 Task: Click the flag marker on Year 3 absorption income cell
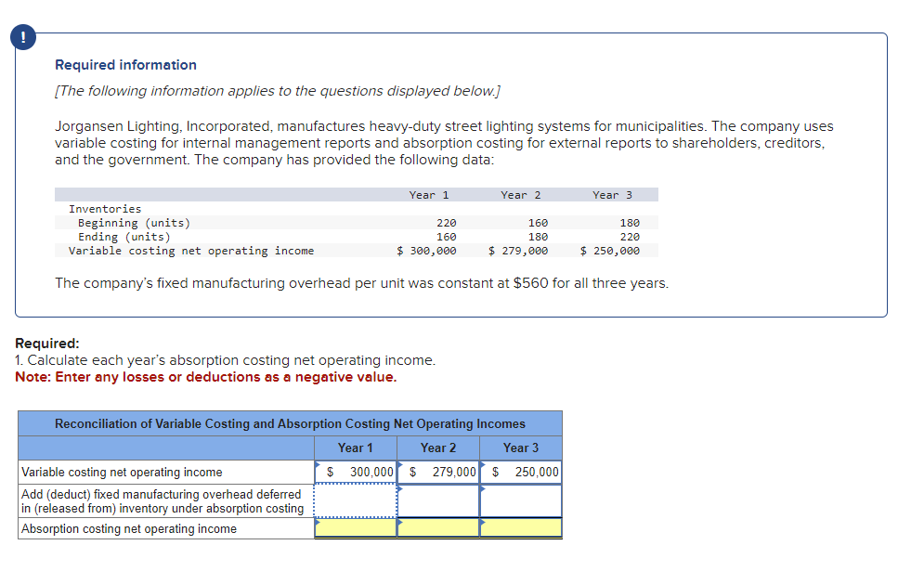click(482, 522)
